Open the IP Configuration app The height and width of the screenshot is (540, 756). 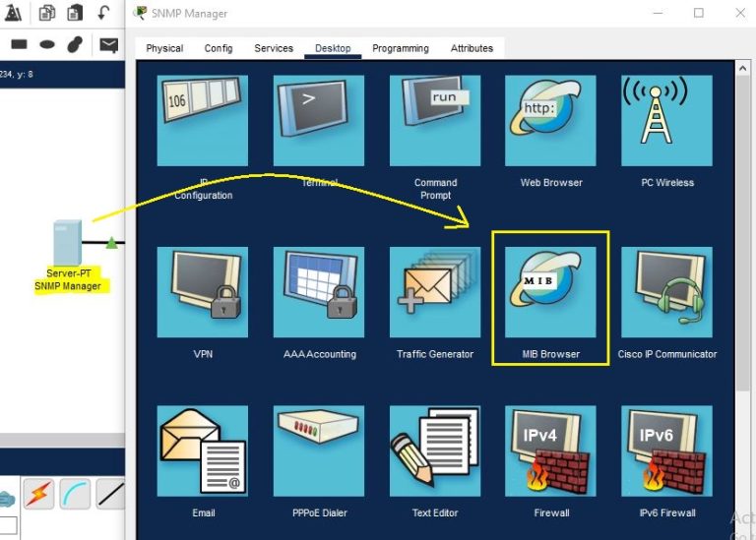click(x=203, y=120)
